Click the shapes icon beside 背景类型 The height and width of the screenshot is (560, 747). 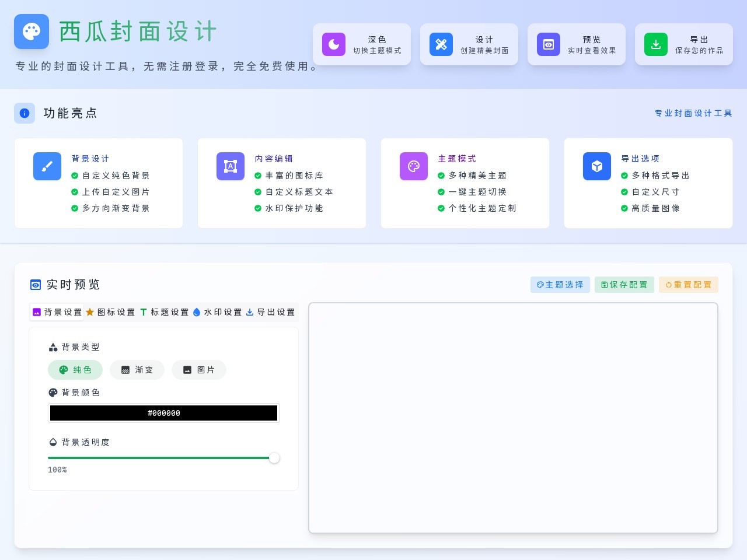53,347
